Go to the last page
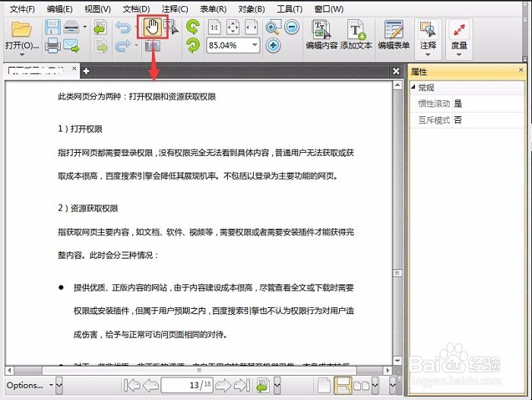This screenshot has height=400, width=532. [x=242, y=385]
